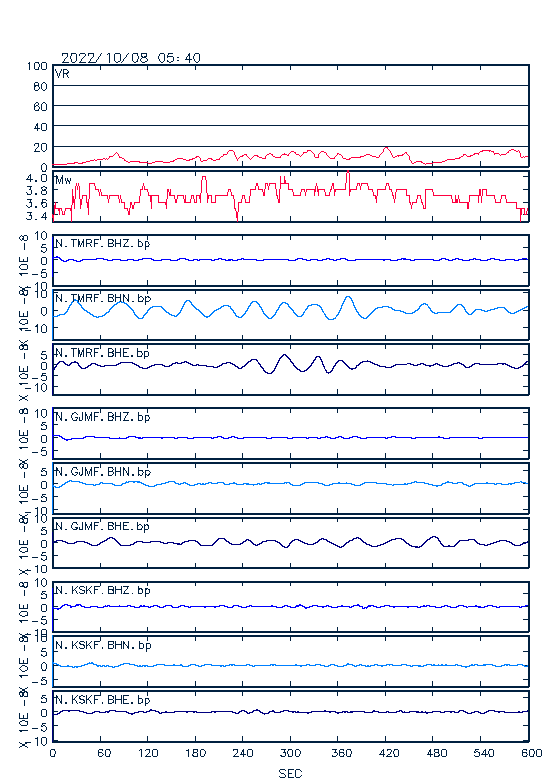This screenshot has height=781, width=554.
Task: Click the 600 tick on the time axis
Action: pos(531,753)
